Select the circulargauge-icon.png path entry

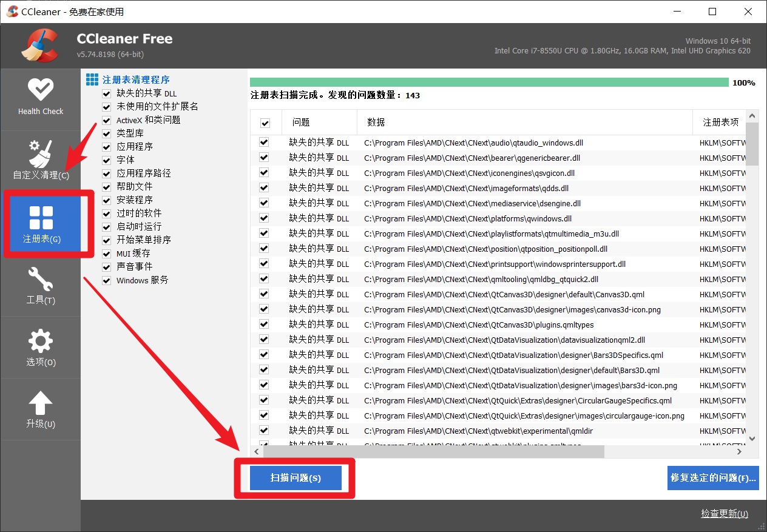(x=524, y=416)
